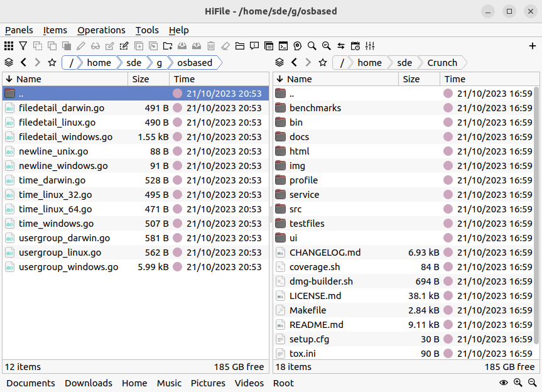Open the Operations menu

pos(101,30)
